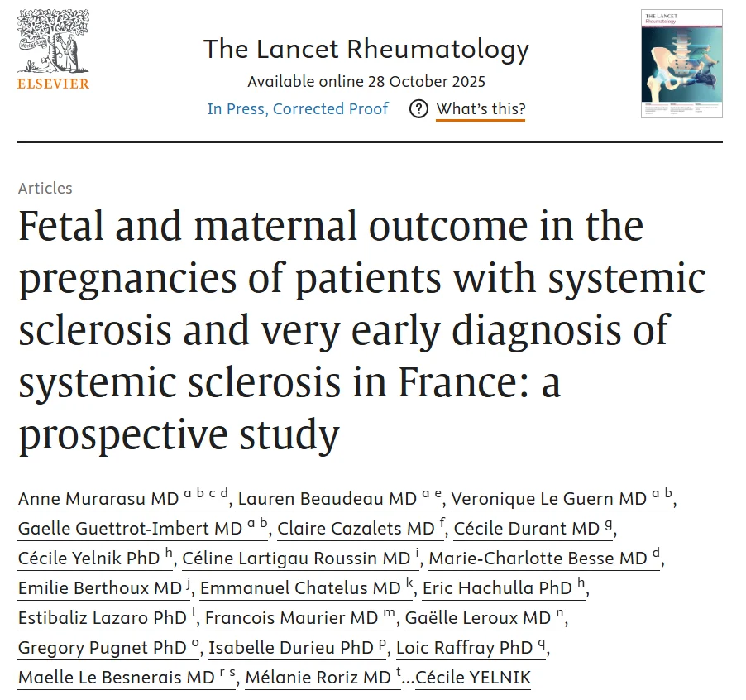746x700 pixels.
Task: Open author Anne Murarasu MD details
Action: 98,499
